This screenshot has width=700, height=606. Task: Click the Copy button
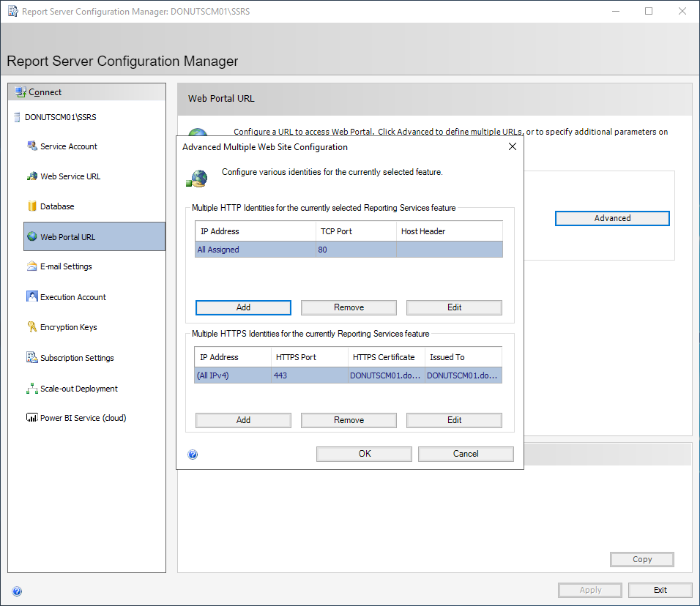coord(642,559)
